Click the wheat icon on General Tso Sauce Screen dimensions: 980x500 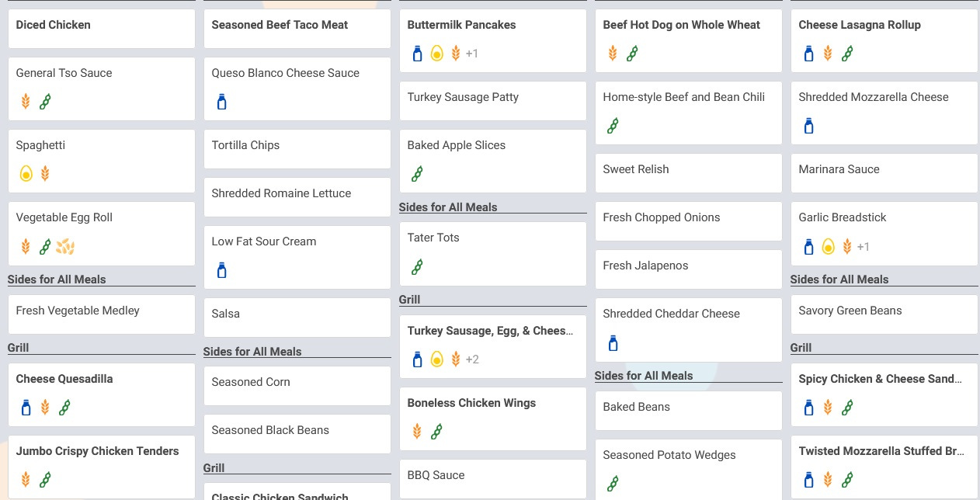(x=26, y=102)
